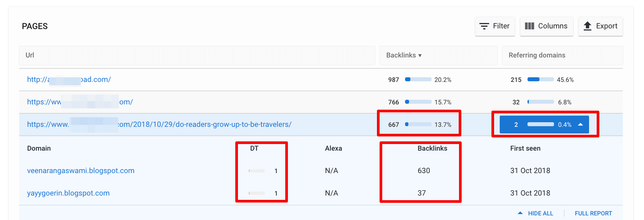Click the 20.2% backlinks percentage
The image size is (644, 220).
[x=443, y=80]
